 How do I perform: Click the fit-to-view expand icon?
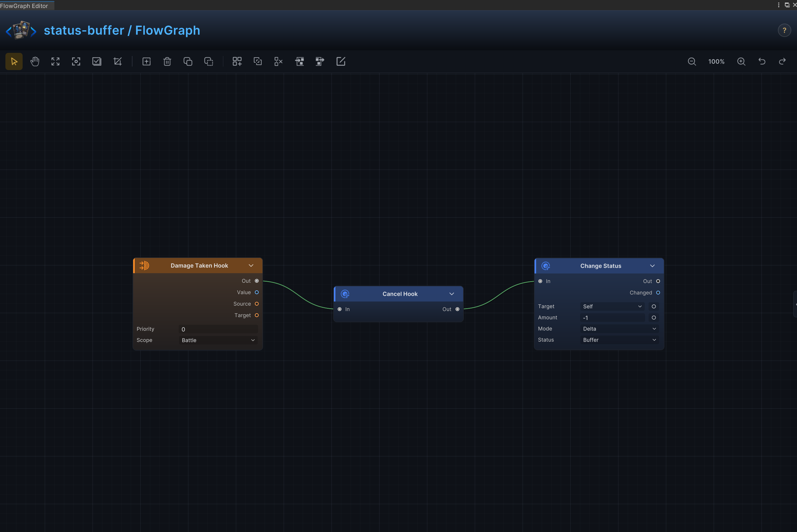(55, 61)
